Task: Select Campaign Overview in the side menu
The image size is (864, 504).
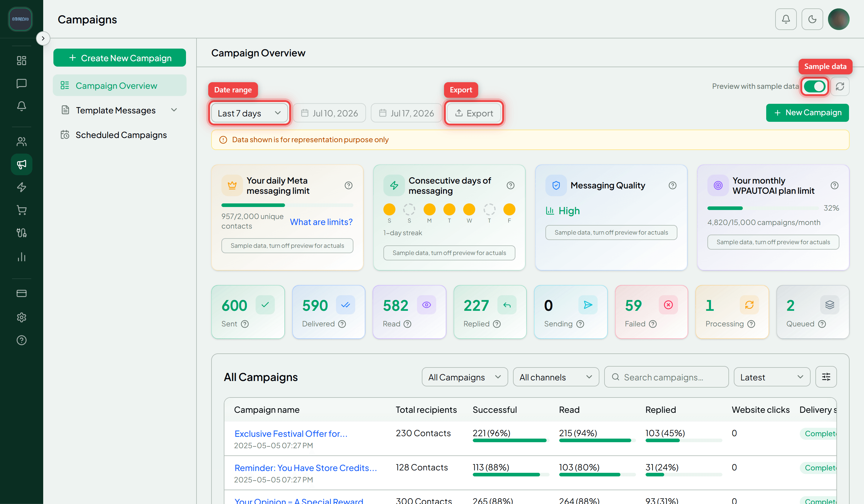Action: pyautogui.click(x=120, y=85)
